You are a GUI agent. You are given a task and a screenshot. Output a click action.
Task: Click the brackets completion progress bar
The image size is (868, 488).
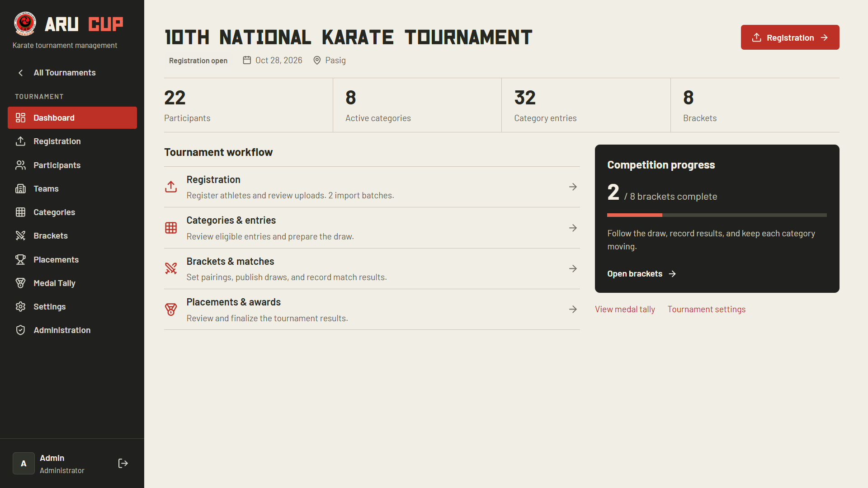(x=717, y=215)
